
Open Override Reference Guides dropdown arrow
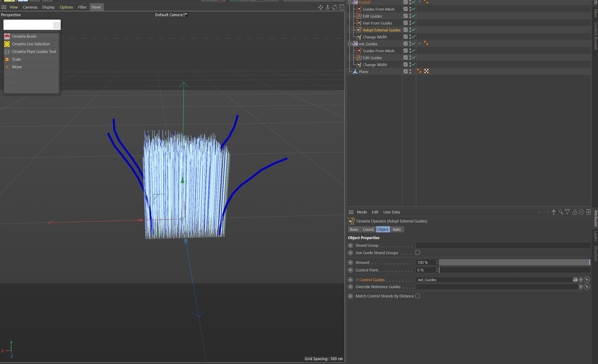pos(581,287)
